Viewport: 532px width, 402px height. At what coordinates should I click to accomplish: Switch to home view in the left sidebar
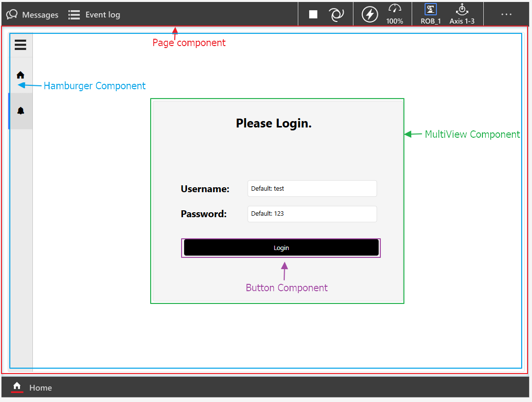click(x=21, y=75)
